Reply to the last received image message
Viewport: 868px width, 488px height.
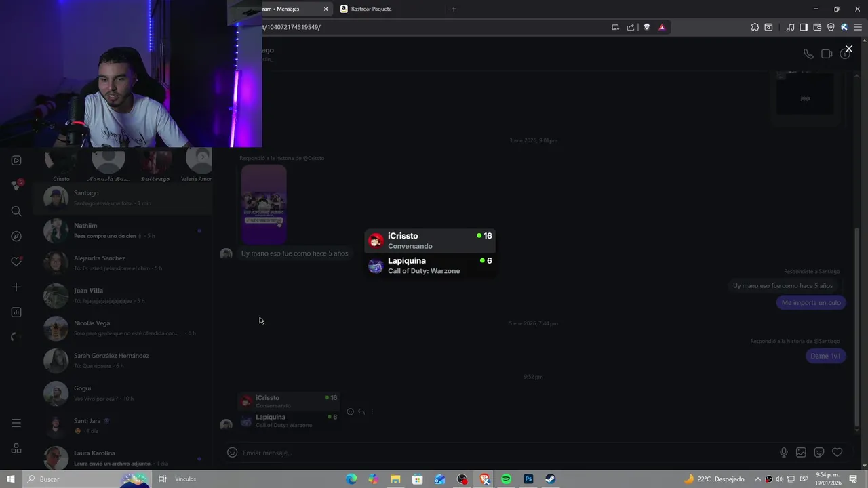click(361, 411)
